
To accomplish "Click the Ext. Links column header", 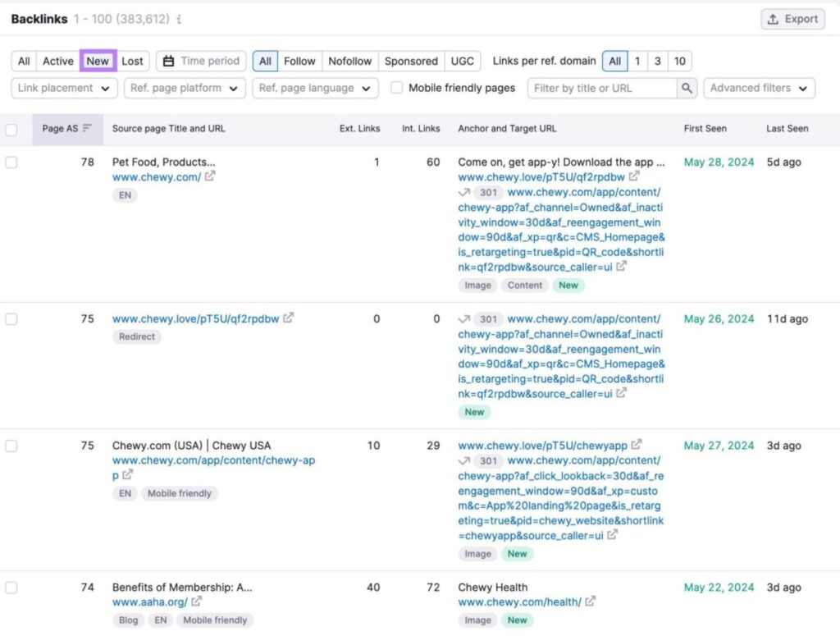I will (x=359, y=129).
